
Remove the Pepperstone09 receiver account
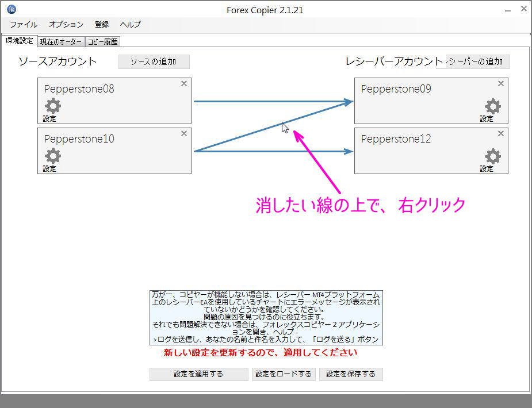pos(500,83)
